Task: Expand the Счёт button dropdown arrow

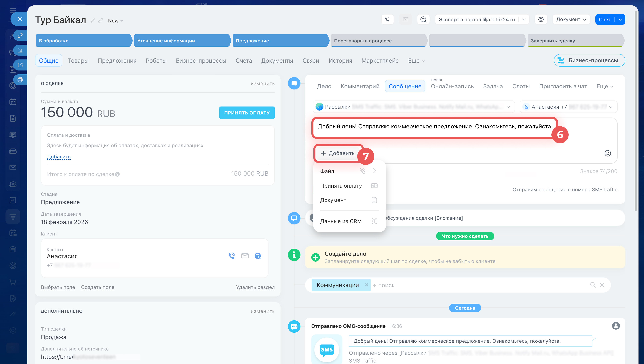Action: 620,19
